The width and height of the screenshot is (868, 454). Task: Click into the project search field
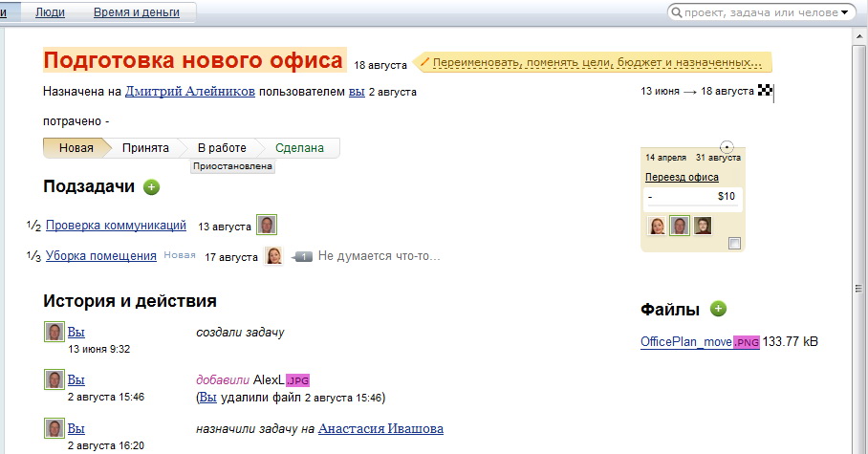[x=755, y=12]
